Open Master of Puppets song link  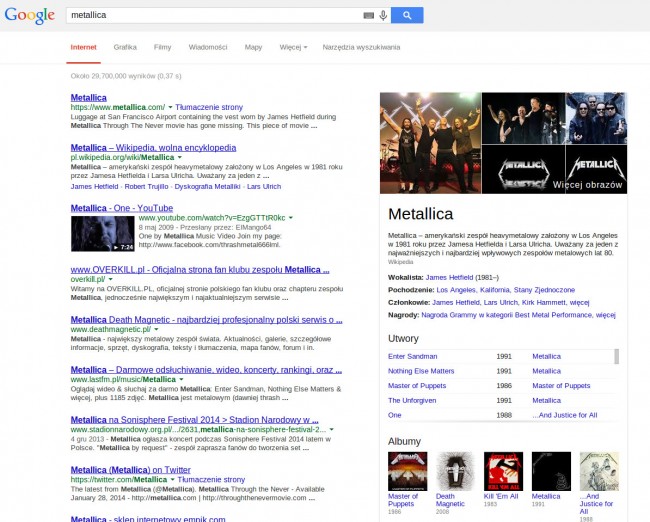[x=417, y=386]
